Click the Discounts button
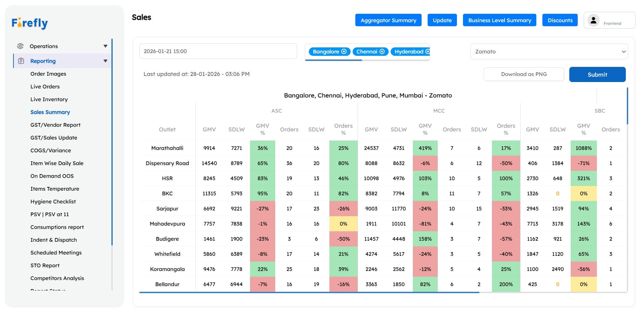 [560, 20]
